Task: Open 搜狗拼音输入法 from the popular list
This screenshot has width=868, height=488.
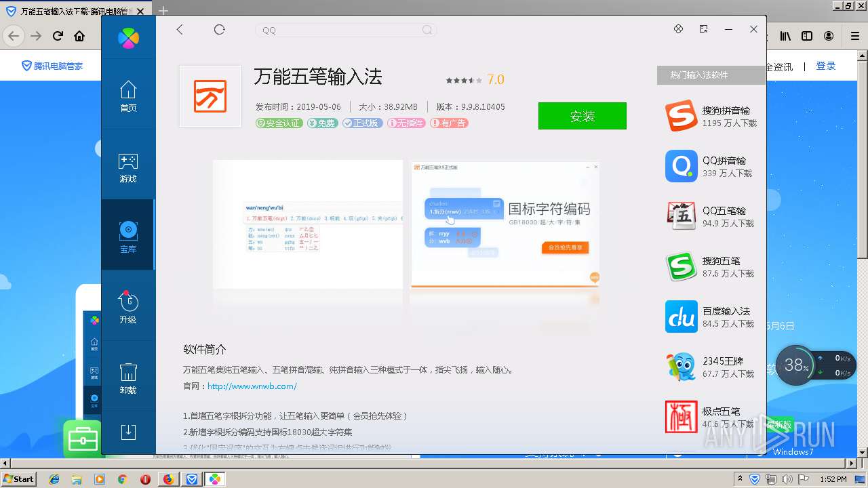Action: tap(681, 116)
